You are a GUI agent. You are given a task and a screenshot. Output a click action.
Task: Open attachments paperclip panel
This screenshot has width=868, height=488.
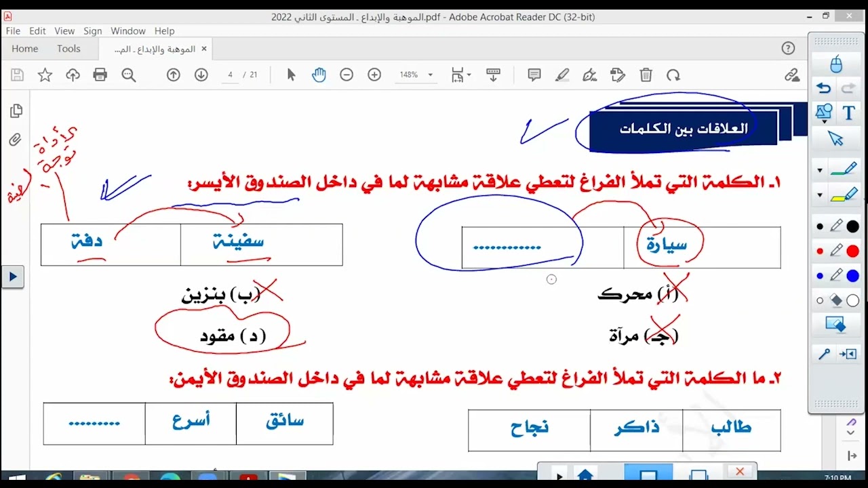click(x=15, y=140)
